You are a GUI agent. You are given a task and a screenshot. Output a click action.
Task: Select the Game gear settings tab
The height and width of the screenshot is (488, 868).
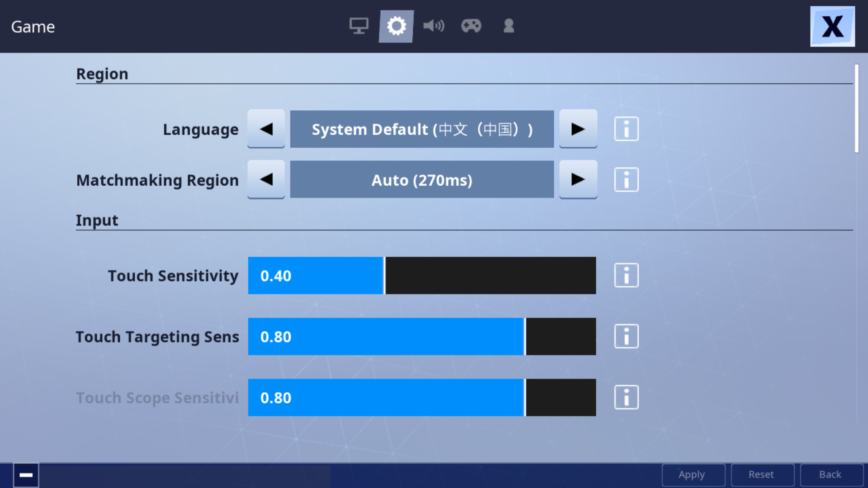(x=396, y=26)
